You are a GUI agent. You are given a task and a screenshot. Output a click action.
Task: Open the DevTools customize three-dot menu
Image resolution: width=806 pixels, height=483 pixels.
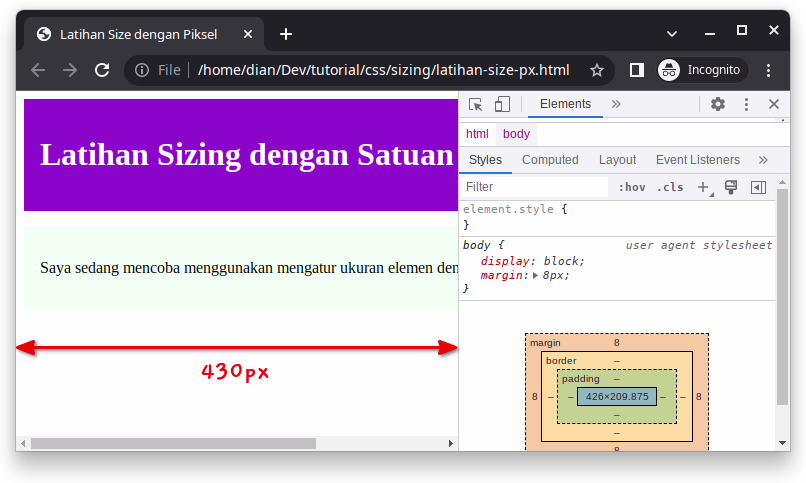tap(746, 104)
